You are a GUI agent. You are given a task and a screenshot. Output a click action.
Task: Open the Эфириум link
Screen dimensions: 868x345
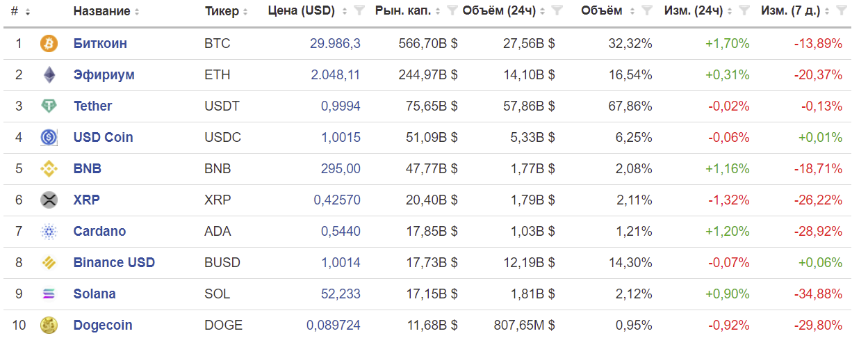point(104,75)
